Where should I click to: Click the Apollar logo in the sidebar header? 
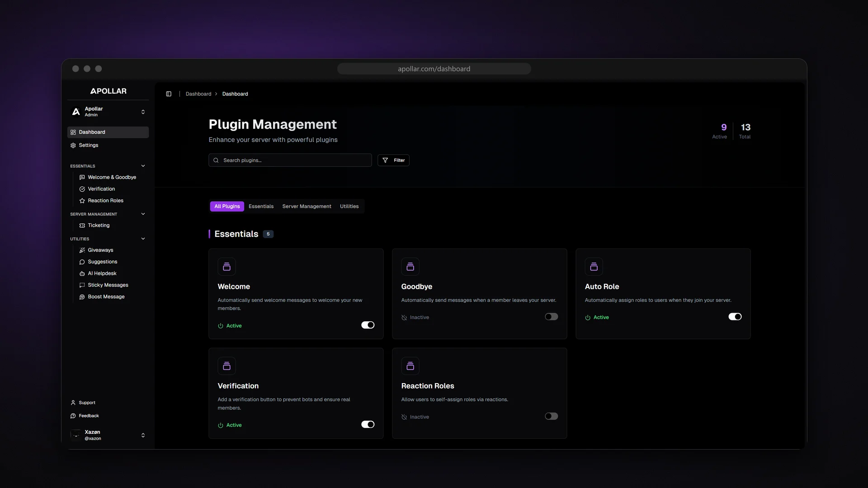tap(108, 91)
